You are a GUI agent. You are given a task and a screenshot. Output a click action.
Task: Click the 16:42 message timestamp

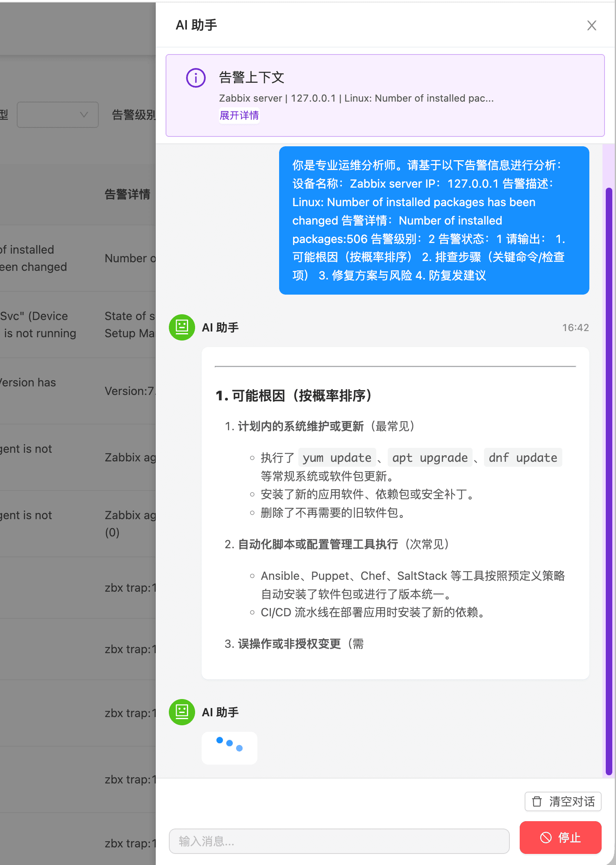[x=575, y=328]
